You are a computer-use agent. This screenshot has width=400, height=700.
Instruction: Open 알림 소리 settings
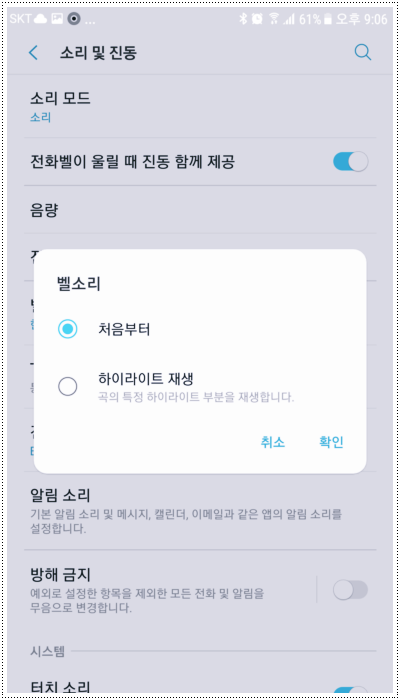(x=200, y=512)
